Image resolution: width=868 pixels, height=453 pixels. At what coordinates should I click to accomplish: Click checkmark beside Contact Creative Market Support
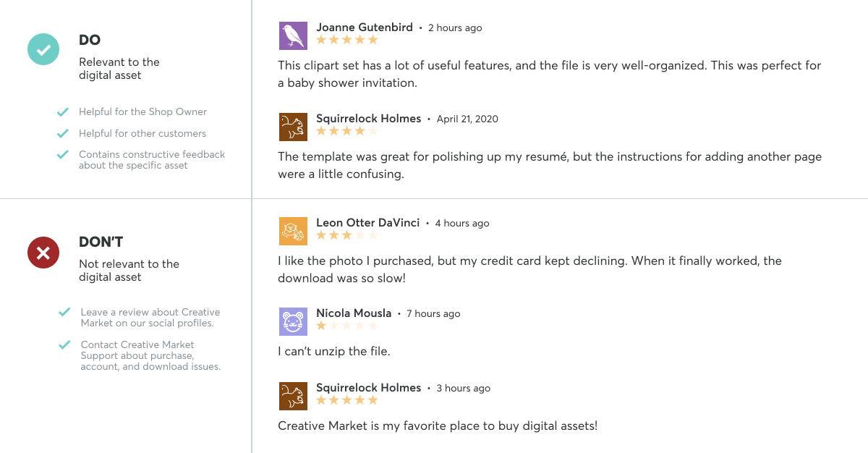(x=64, y=345)
